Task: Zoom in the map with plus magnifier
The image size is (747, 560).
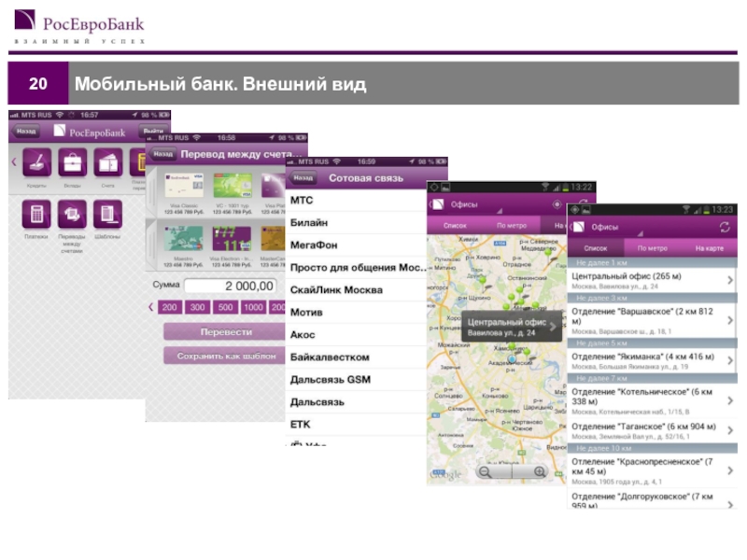Action: click(539, 472)
